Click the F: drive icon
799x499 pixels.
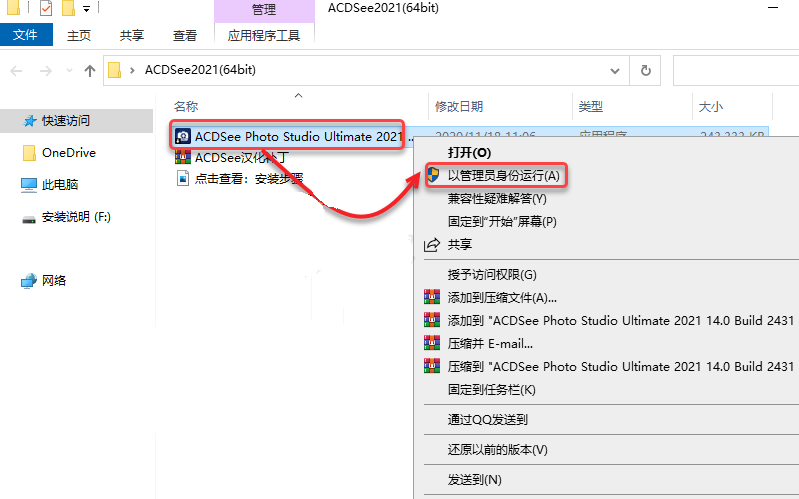point(29,220)
